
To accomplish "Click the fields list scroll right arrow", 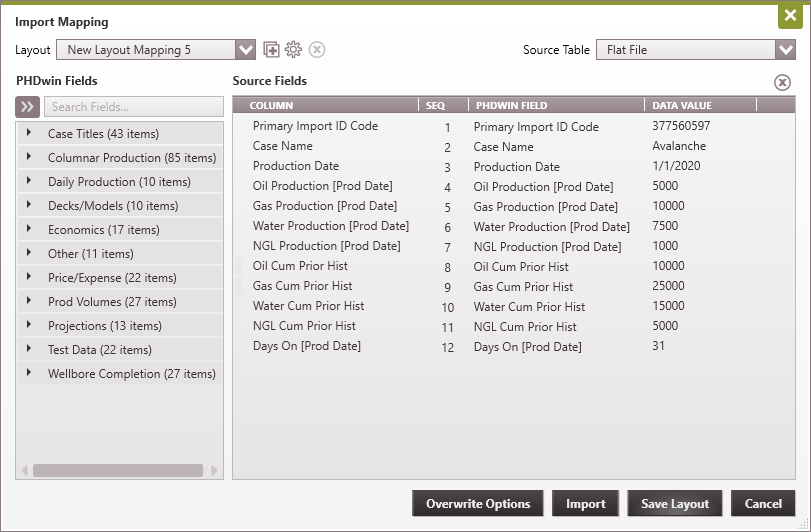I will (214, 470).
